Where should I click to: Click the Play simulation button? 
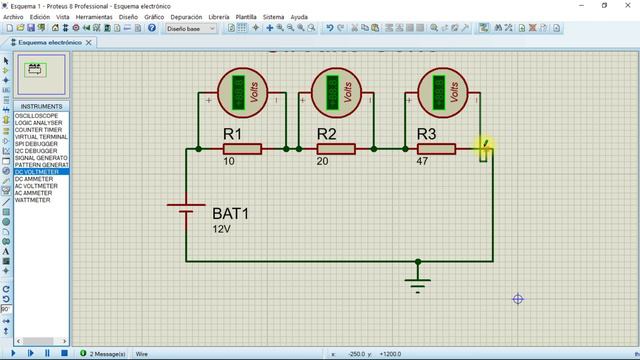click(13, 353)
